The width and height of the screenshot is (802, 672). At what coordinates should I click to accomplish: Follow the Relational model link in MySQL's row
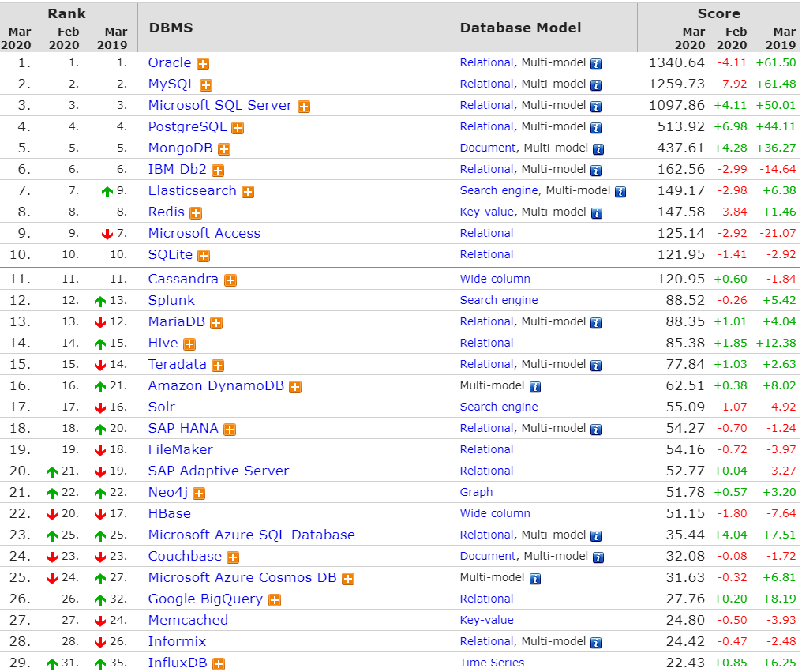tap(486, 84)
